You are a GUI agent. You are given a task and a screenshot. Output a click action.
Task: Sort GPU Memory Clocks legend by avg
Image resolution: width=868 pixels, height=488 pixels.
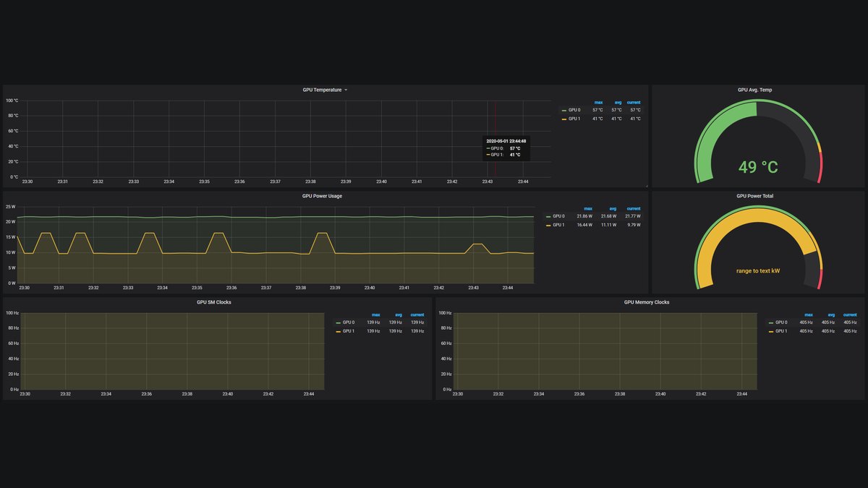click(x=831, y=315)
